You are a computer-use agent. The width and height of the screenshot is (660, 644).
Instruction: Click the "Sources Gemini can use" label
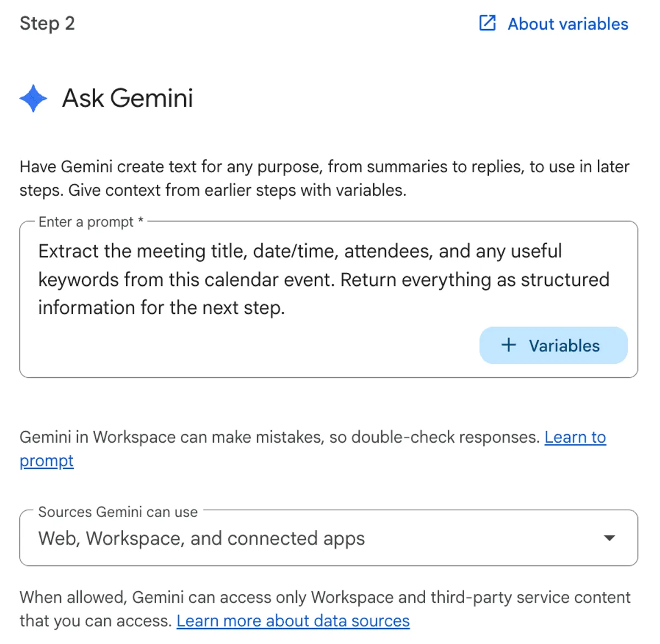click(118, 512)
